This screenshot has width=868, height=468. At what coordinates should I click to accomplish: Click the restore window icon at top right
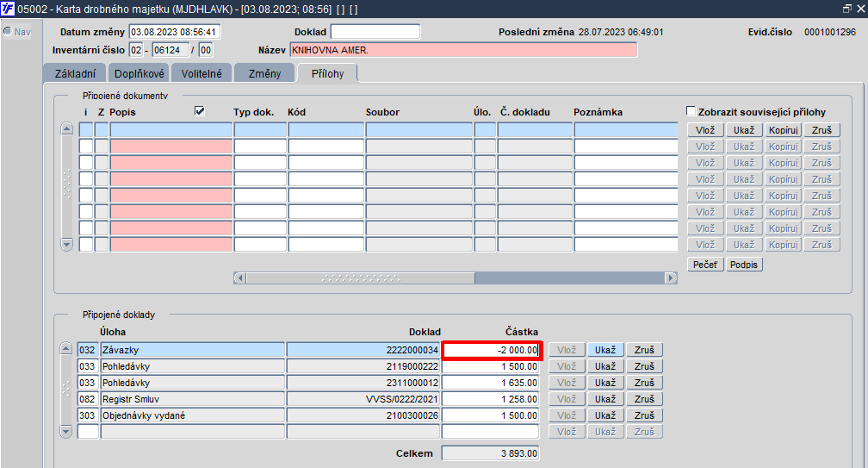847,9
